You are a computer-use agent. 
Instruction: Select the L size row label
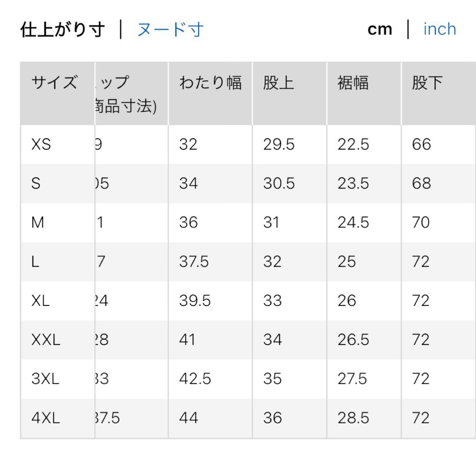click(x=35, y=262)
